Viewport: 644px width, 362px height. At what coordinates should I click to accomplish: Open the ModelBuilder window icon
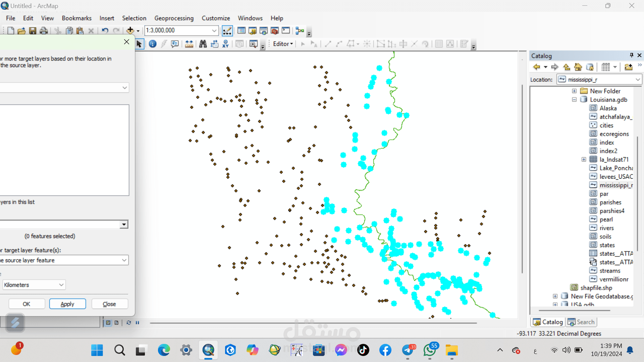coord(300,31)
